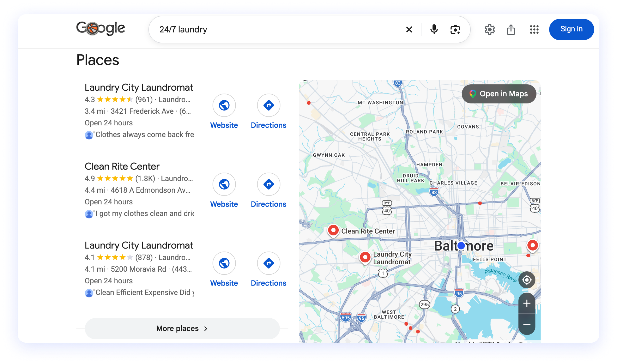Click the Clean Rite Center map pin
This screenshot has height=364, width=617.
(x=333, y=231)
